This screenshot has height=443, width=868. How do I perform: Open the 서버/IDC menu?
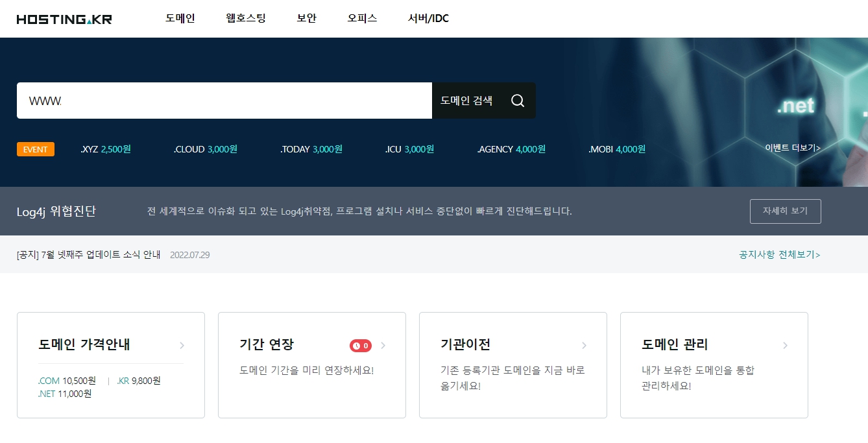[x=427, y=18]
